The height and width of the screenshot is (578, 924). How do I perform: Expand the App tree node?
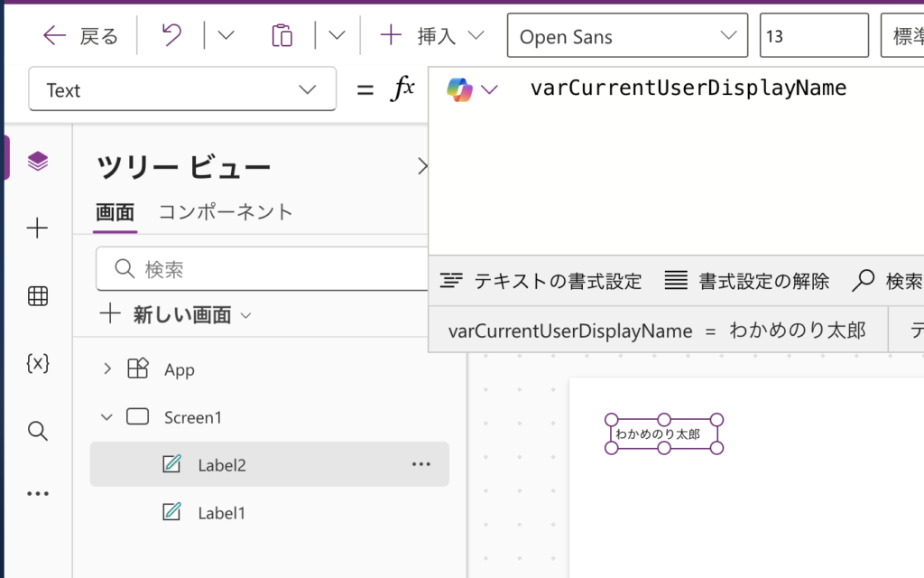107,368
